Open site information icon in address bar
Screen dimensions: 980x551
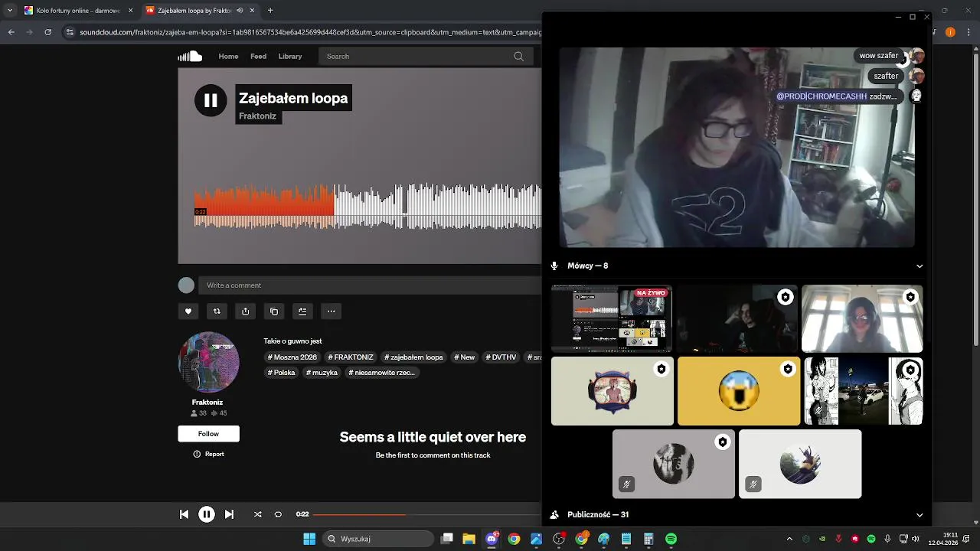click(70, 32)
